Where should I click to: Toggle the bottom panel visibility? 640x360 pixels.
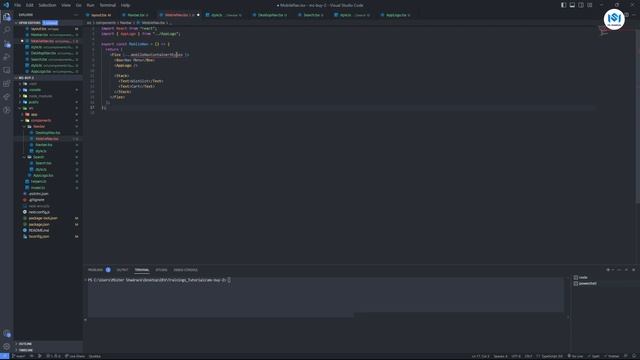click(x=572, y=5)
